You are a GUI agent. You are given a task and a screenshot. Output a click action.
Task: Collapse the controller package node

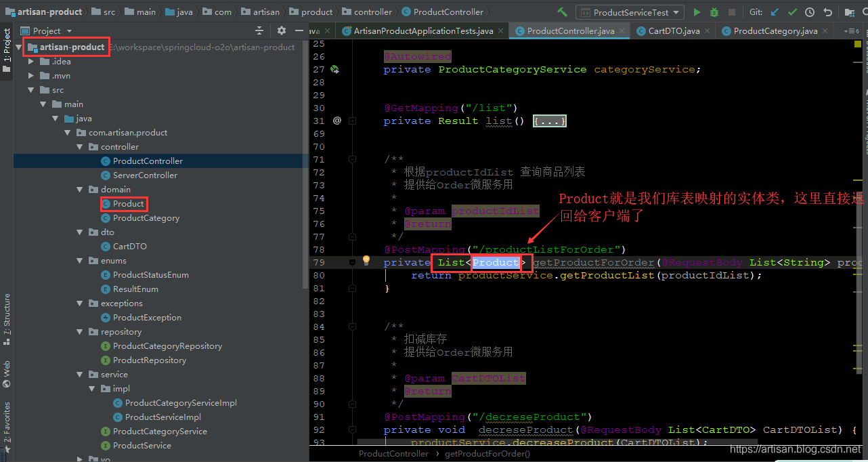point(81,147)
